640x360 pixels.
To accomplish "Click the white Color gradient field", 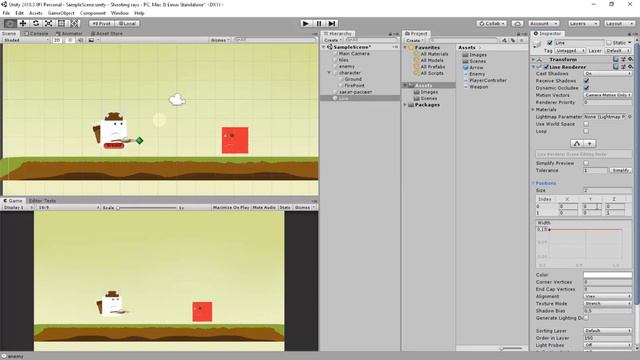I will (x=608, y=275).
